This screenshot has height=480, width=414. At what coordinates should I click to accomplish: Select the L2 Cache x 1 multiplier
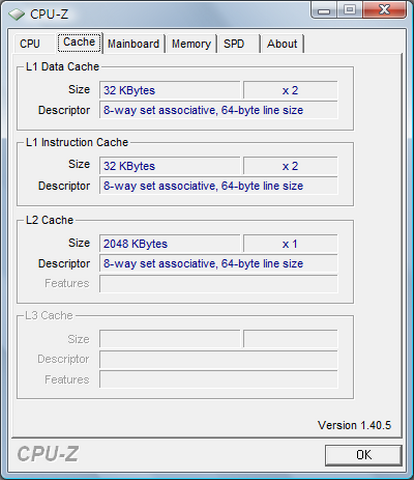click(290, 244)
